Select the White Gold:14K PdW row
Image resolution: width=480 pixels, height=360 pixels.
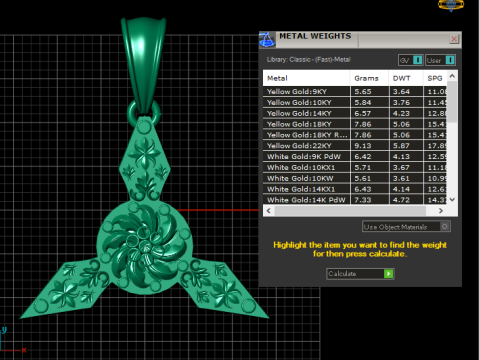(x=355, y=200)
